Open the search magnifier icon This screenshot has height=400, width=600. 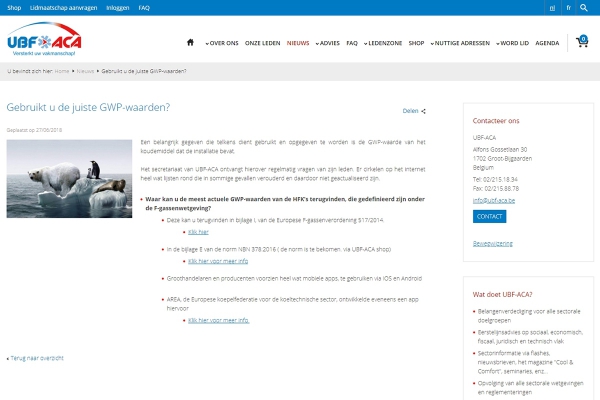click(584, 8)
